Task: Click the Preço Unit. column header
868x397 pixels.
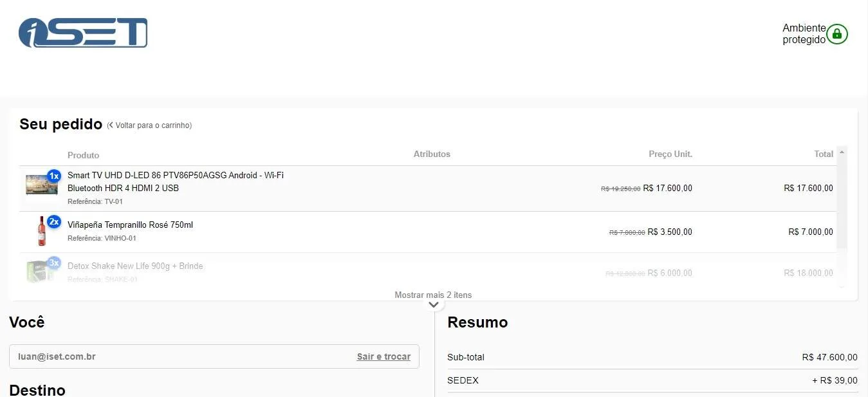Action: click(x=670, y=154)
